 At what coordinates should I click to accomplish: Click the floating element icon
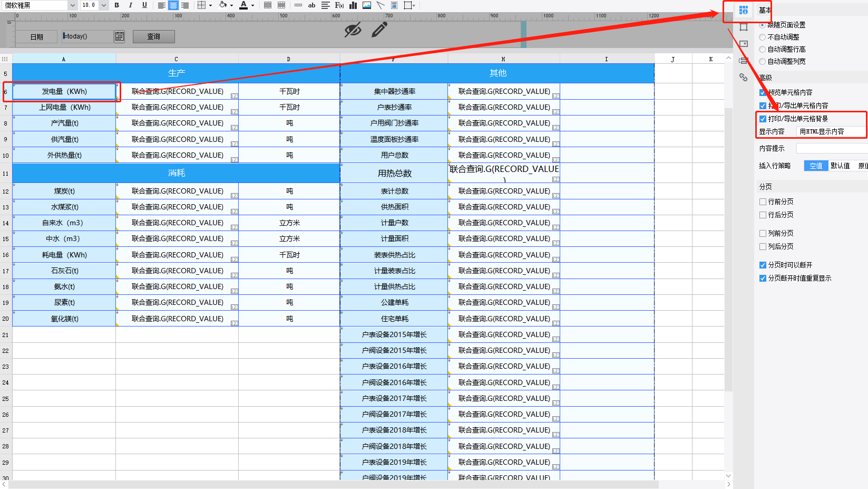pos(407,5)
